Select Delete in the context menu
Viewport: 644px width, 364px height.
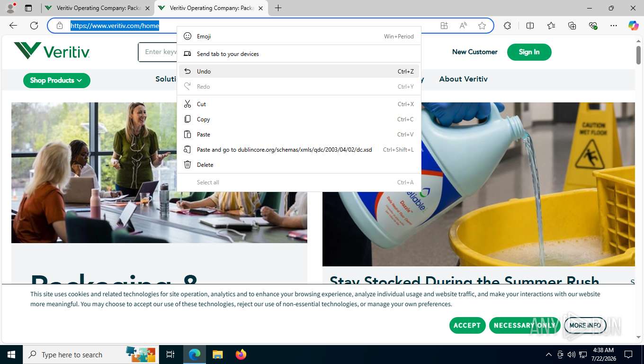pyautogui.click(x=299, y=165)
